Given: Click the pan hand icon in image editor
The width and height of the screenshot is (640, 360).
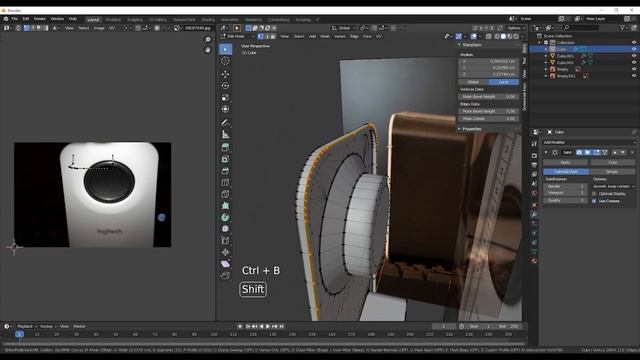Looking at the screenshot, I should tap(208, 50).
